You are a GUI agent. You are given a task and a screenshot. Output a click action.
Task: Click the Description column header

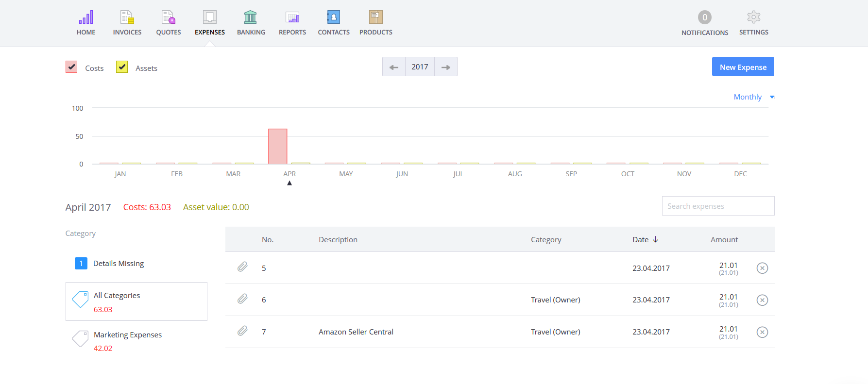338,240
